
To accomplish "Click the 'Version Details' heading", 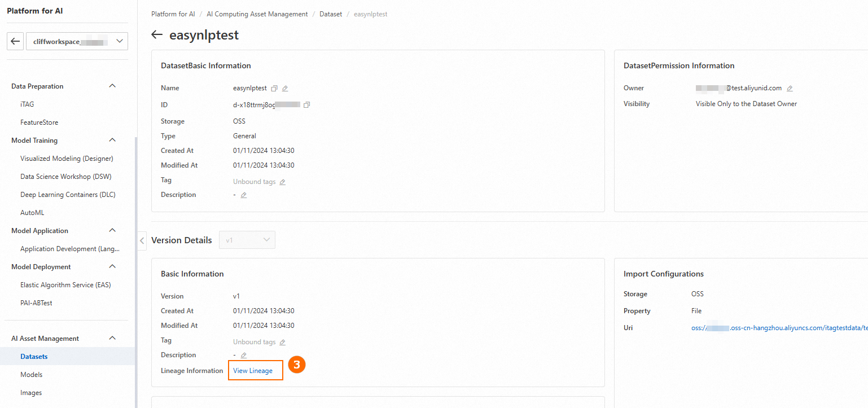I will click(182, 240).
